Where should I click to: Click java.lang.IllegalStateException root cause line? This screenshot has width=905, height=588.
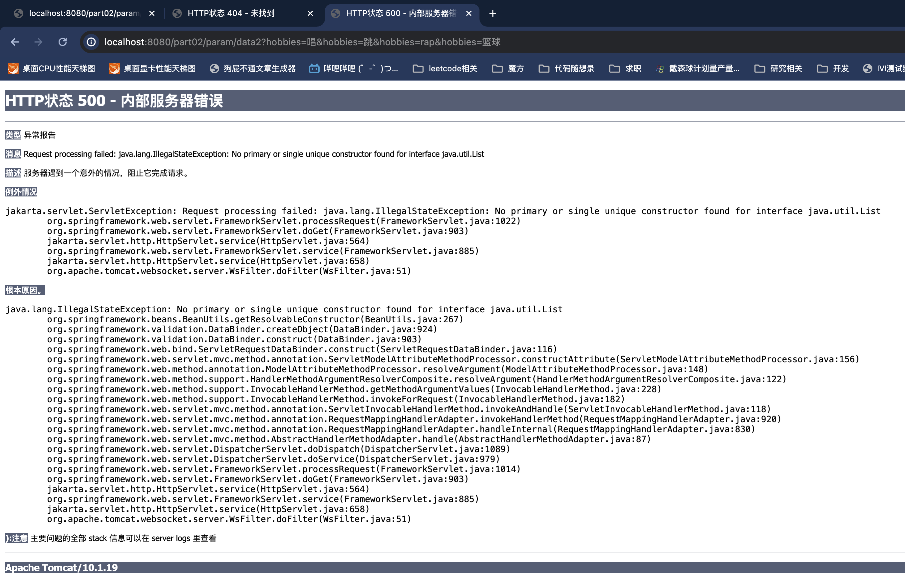pos(284,309)
